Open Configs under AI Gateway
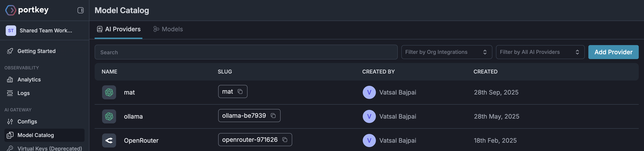This screenshot has height=151, width=644. coord(27,121)
